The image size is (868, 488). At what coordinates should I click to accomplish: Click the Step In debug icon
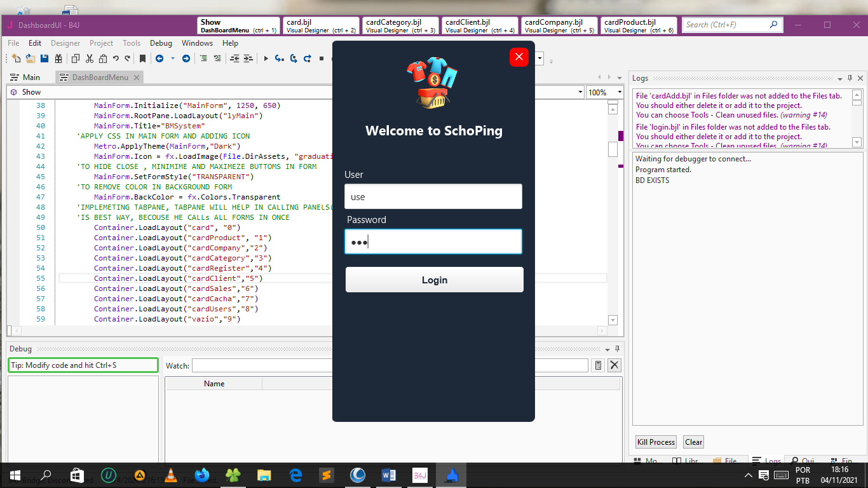(280, 58)
